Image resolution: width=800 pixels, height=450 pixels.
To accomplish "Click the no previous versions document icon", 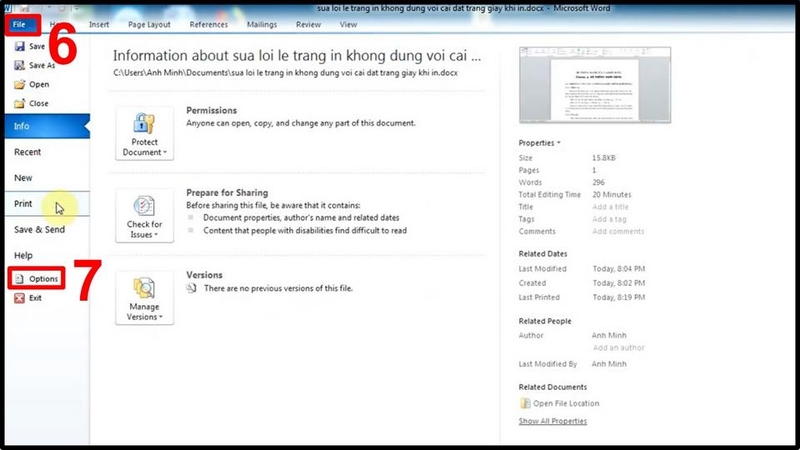I will [191, 288].
